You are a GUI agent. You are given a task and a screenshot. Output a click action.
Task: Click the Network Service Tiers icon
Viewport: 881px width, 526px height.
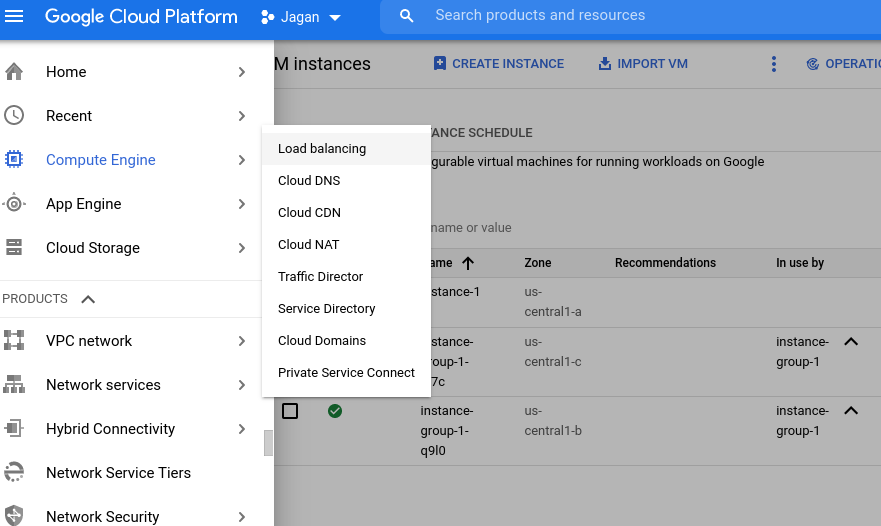pyautogui.click(x=14, y=473)
